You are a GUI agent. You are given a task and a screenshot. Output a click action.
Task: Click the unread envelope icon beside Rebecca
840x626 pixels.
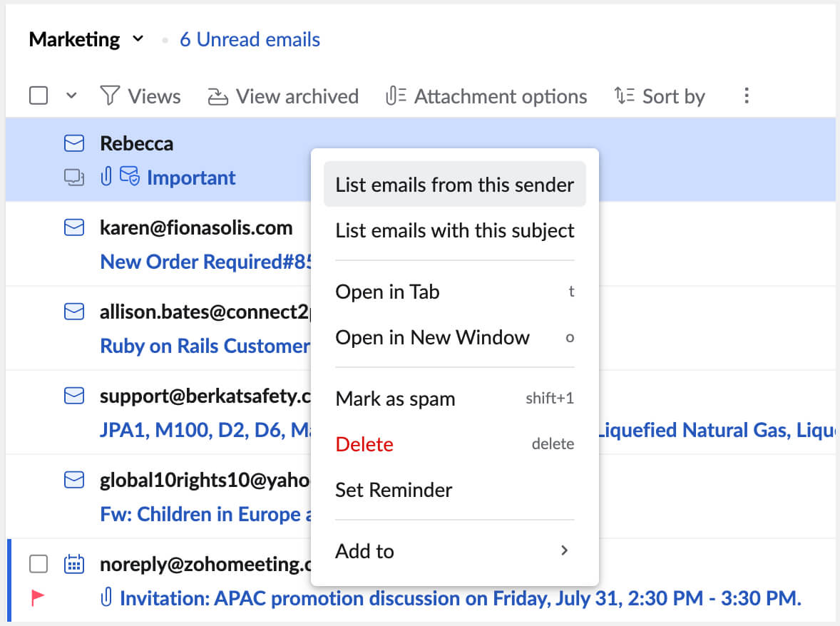coord(73,143)
